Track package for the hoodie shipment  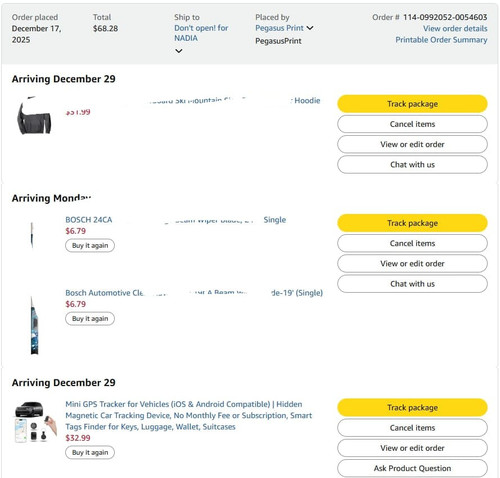[412, 104]
